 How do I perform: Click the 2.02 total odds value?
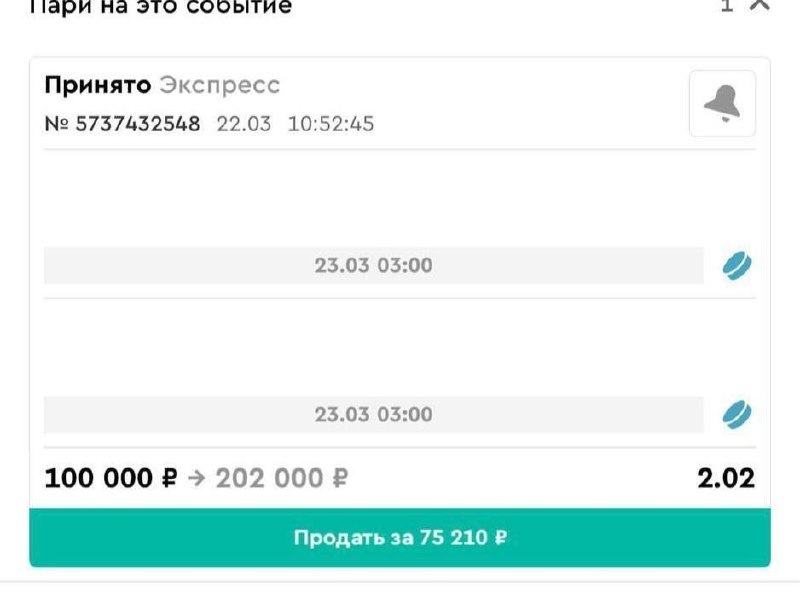pos(726,478)
